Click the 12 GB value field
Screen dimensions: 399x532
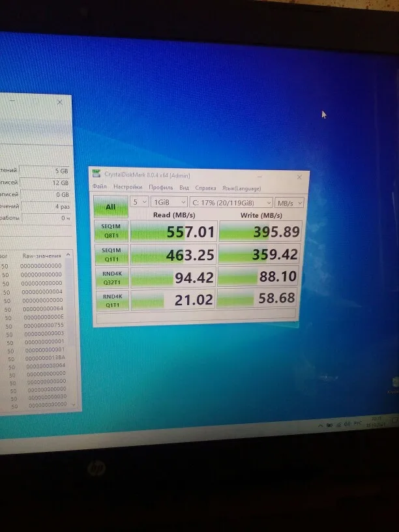pos(44,183)
